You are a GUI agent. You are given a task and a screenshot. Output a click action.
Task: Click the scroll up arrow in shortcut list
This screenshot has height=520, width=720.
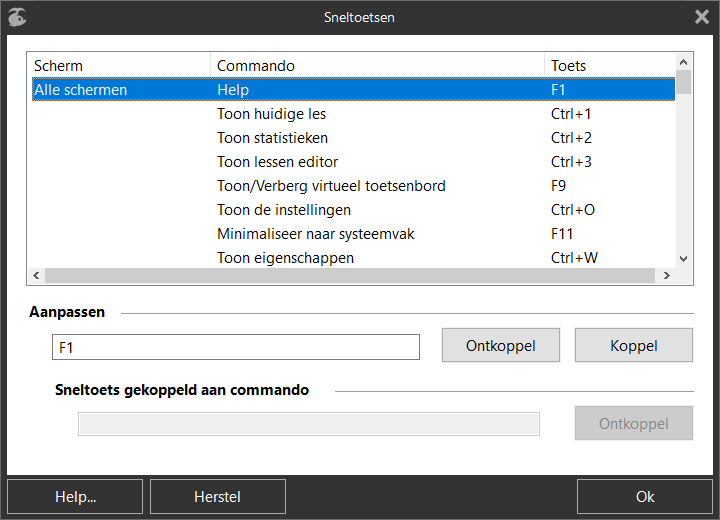(683, 62)
